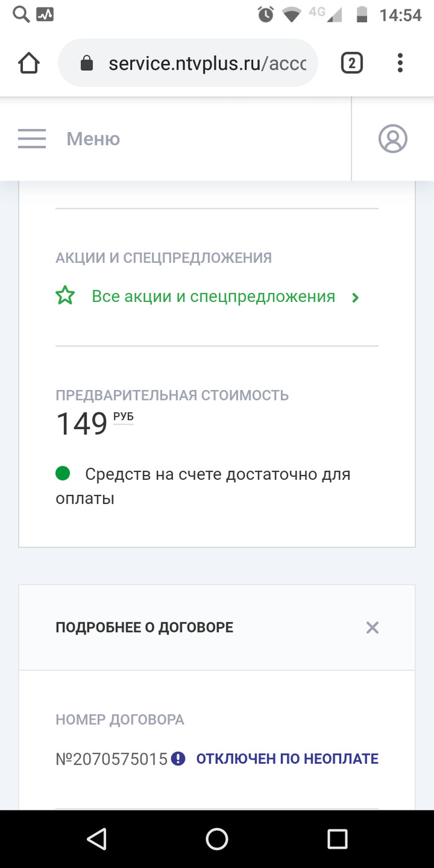Open Android recent apps square button
This screenshot has height=868, width=434.
click(337, 839)
